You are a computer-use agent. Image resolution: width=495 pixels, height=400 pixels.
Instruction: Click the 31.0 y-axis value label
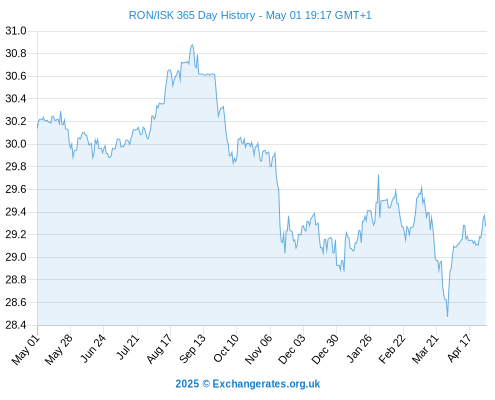tap(16, 31)
